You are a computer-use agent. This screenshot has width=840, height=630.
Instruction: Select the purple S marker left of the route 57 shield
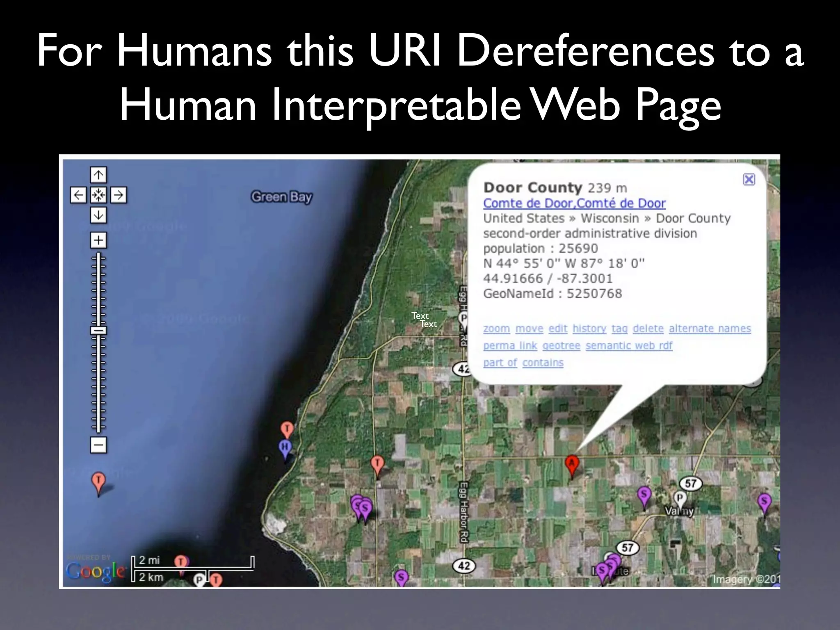[644, 495]
